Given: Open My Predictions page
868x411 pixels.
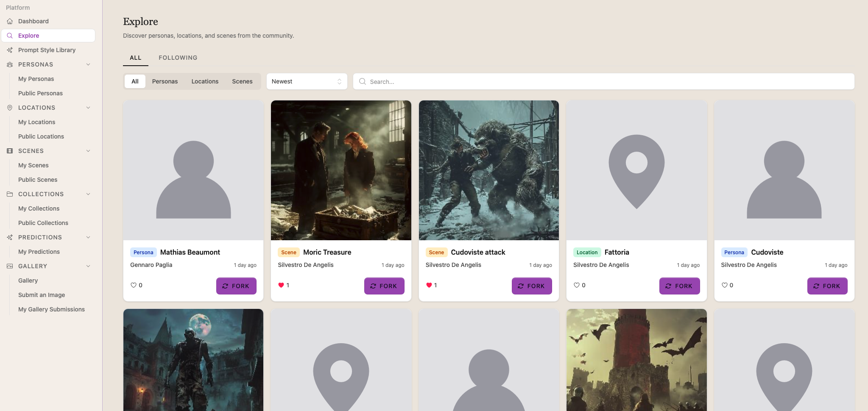Looking at the screenshot, I should [x=39, y=252].
